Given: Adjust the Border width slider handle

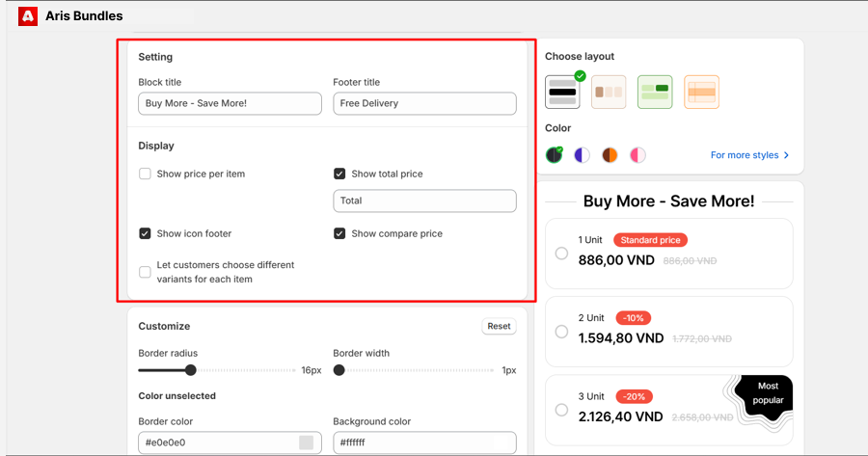Looking at the screenshot, I should [x=339, y=370].
